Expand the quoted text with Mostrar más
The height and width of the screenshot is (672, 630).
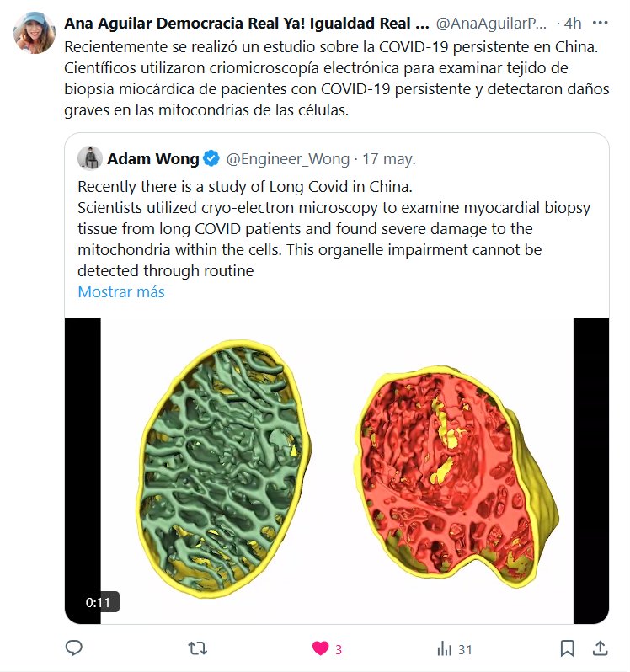click(x=121, y=292)
